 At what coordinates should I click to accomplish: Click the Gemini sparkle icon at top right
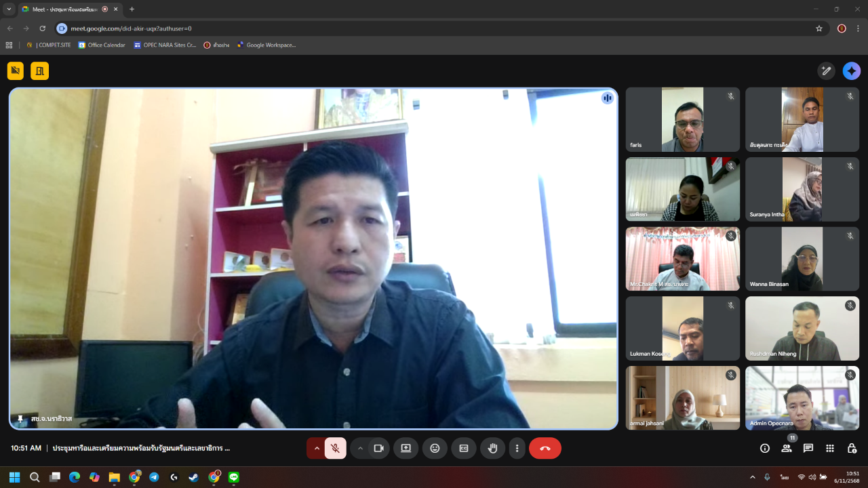[851, 71]
